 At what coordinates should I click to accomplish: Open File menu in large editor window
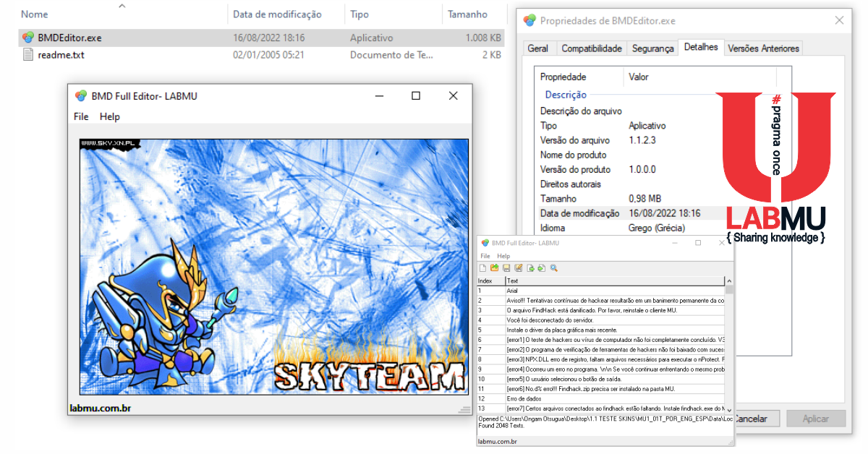click(81, 116)
